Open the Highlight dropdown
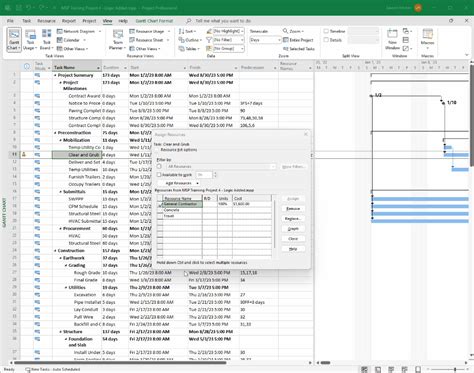This screenshot has height=373, width=474. (228, 31)
